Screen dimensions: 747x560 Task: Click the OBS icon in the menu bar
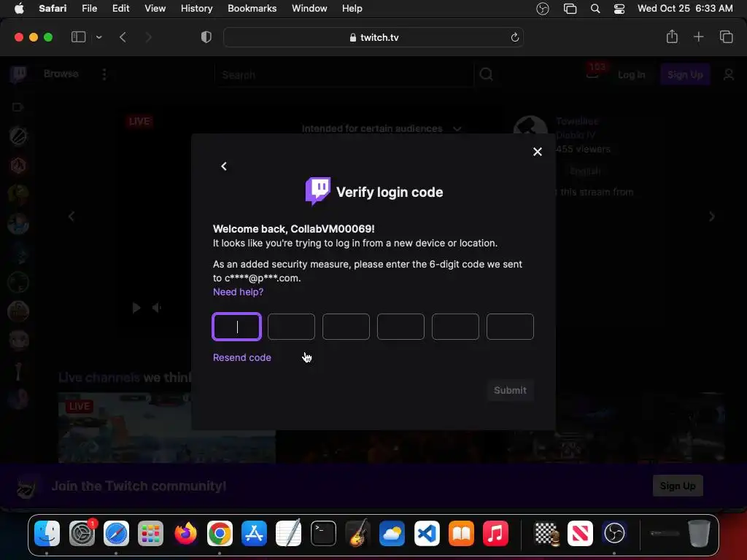click(543, 9)
